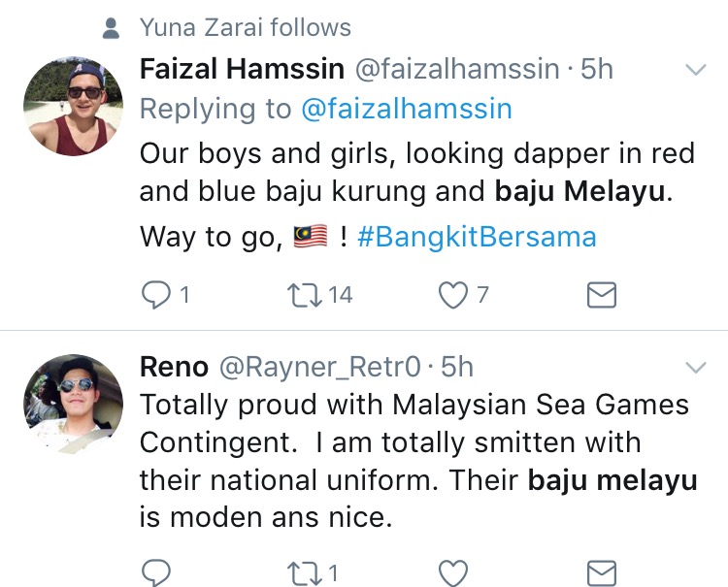
Task: Open Reno's profile via display name
Action: point(174,367)
